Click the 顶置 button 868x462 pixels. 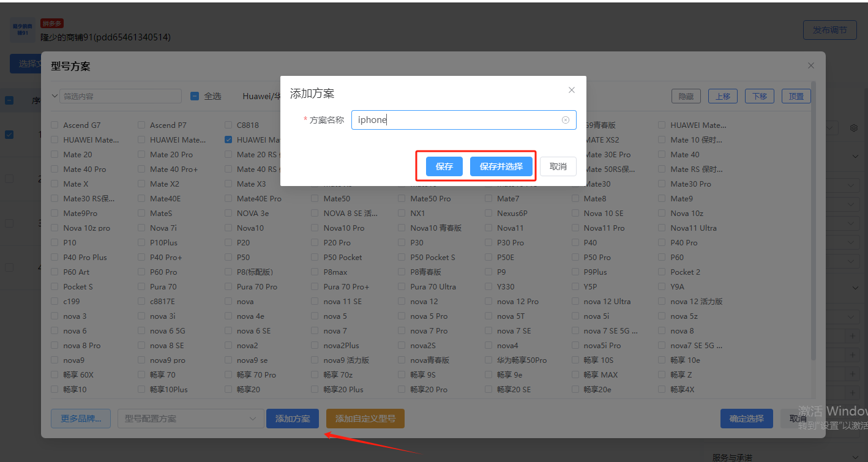796,96
